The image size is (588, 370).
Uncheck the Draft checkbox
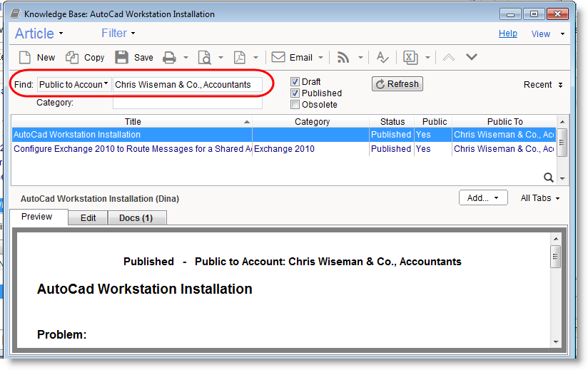pos(295,82)
